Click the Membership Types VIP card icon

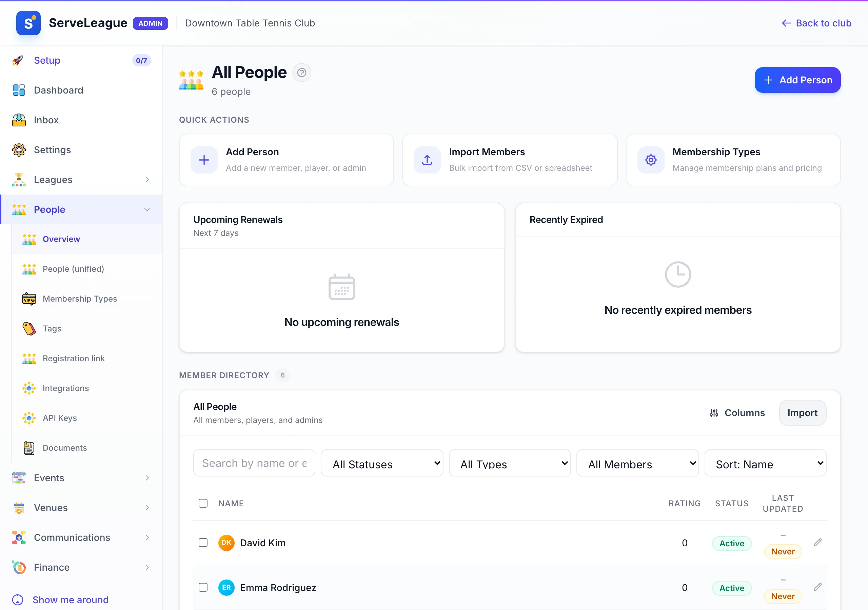[29, 299]
